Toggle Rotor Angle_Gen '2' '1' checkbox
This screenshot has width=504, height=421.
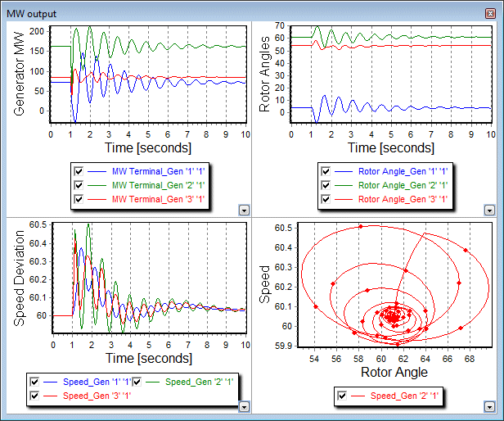point(326,185)
